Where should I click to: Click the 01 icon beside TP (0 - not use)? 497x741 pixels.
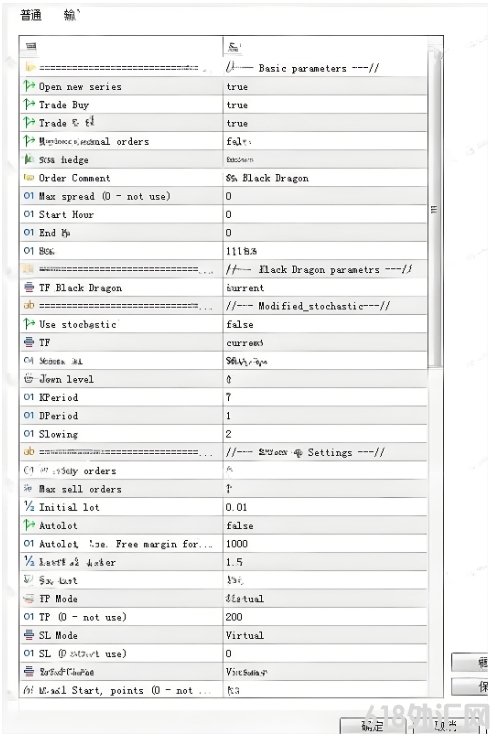[29, 617]
